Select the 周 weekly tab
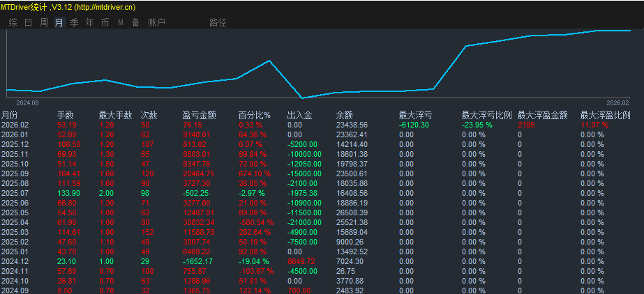Screen dimensions: 644x294 coord(43,22)
